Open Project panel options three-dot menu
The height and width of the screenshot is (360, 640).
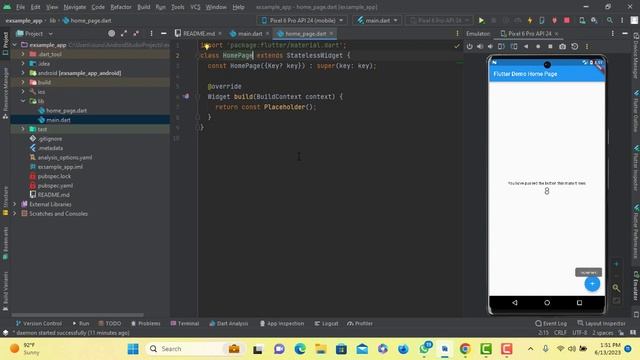151,33
